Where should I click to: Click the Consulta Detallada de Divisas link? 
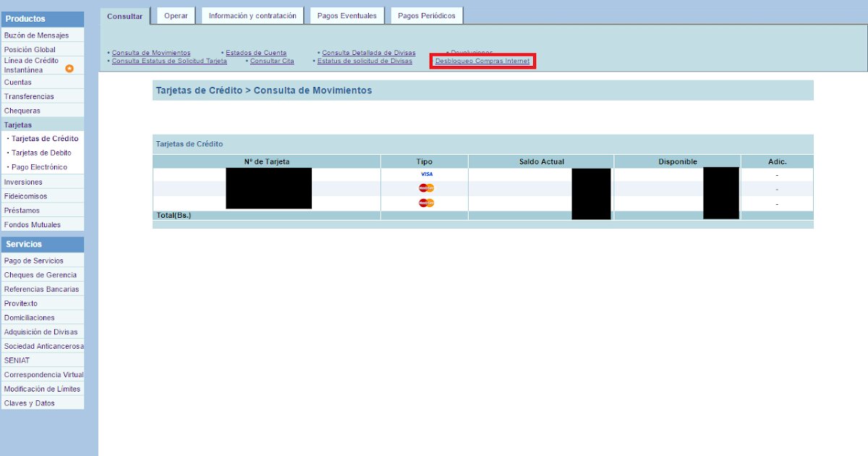click(x=369, y=53)
